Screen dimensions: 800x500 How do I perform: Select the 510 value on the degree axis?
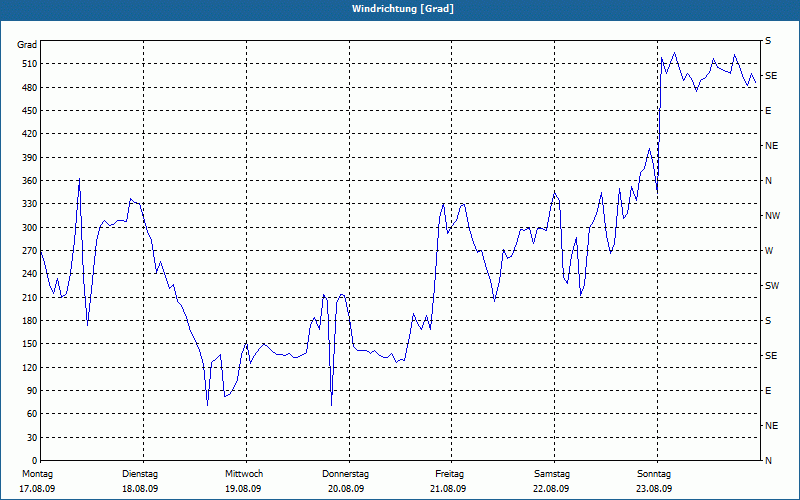click(30, 64)
